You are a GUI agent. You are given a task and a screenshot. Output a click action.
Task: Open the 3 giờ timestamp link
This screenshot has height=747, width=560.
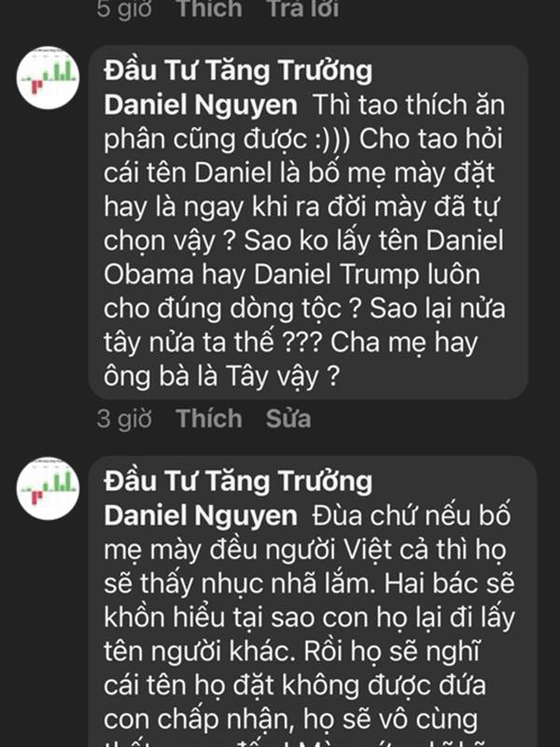124,419
